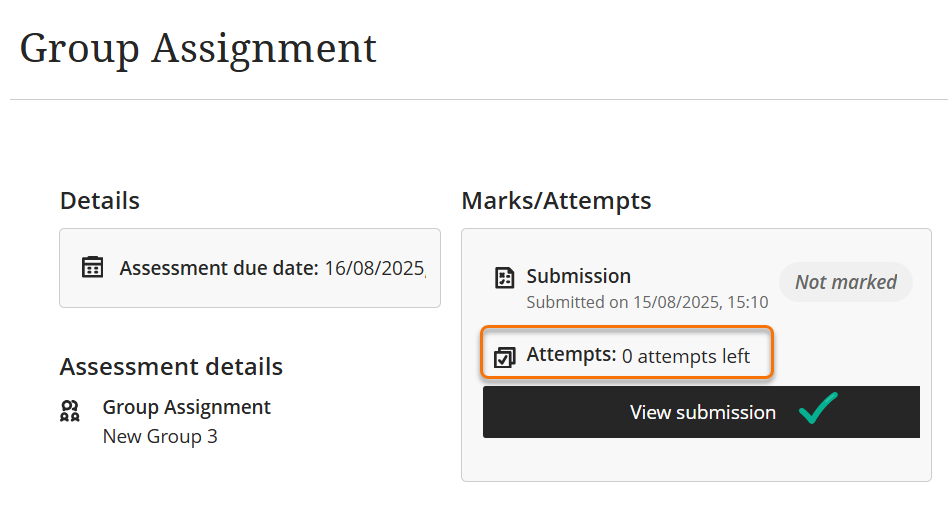
Task: Click the 'Assessment due date:' label
Action: coord(218,268)
